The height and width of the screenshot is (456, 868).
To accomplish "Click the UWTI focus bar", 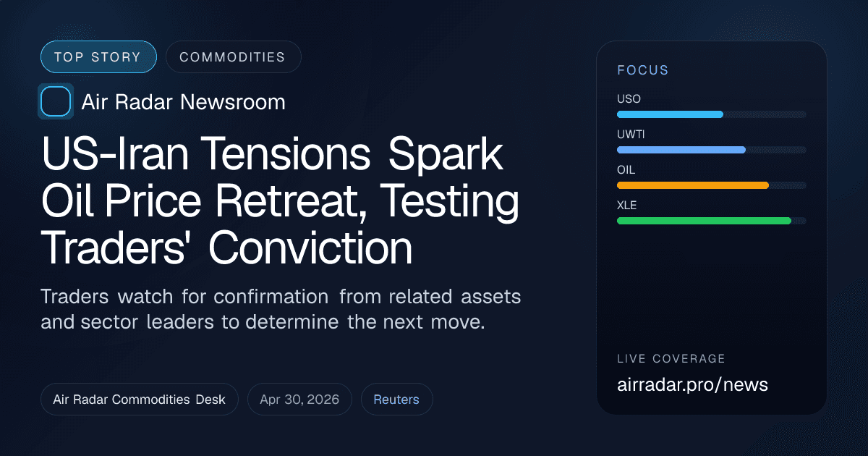I will 681,150.
